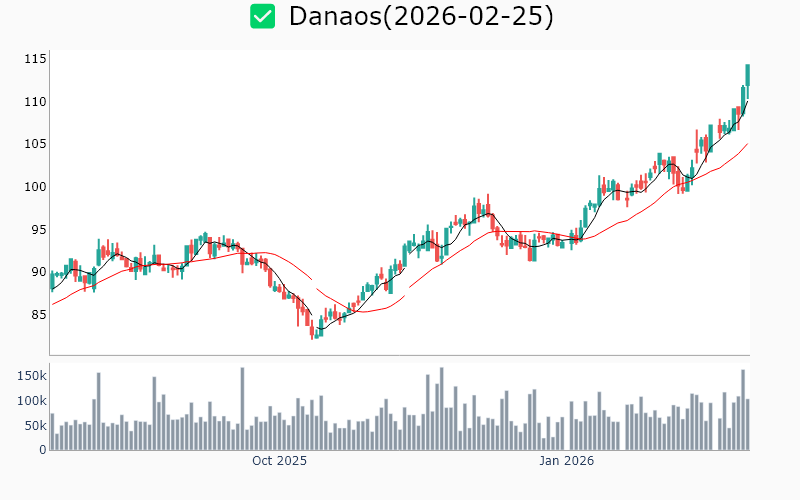Click the right end of red moving average
Viewport: 800px width, 500px height.
(747, 144)
